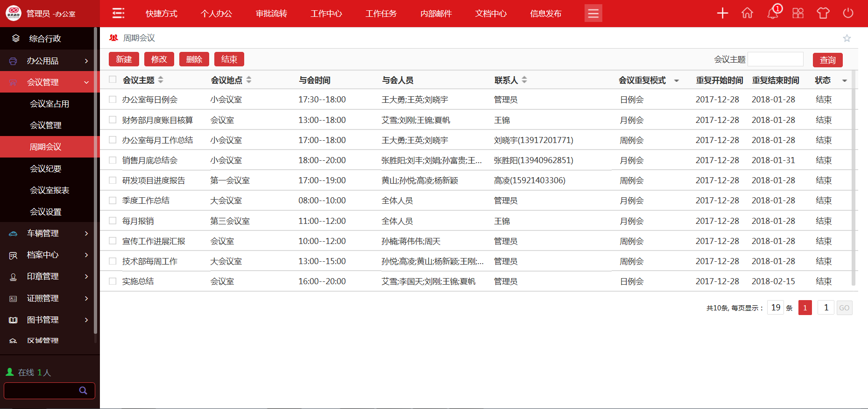Toggle the select-all checkbox in table header
868x409 pixels.
click(x=113, y=79)
